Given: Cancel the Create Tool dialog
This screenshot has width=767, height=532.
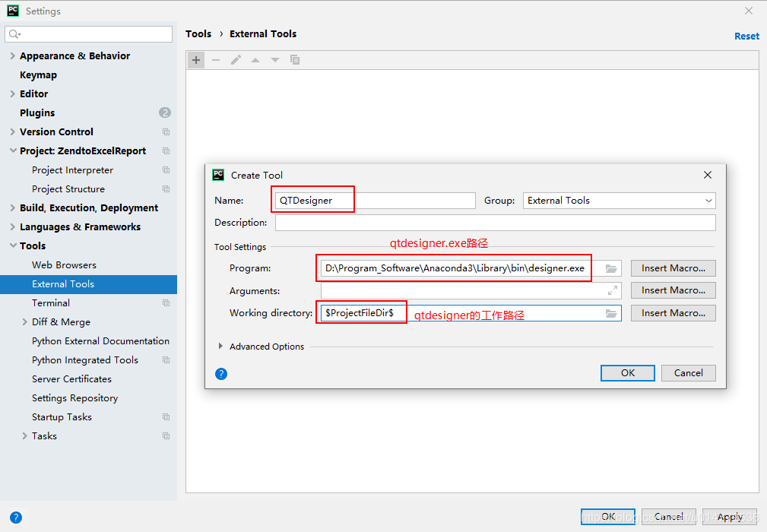Looking at the screenshot, I should point(688,373).
